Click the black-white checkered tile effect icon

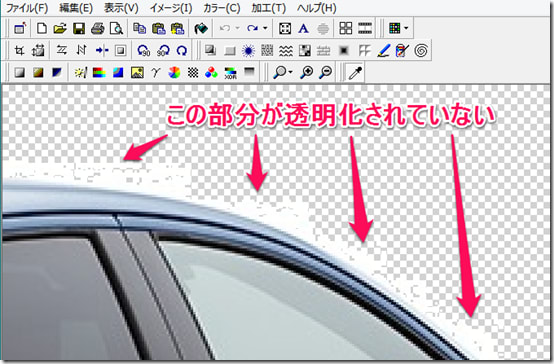305,51
